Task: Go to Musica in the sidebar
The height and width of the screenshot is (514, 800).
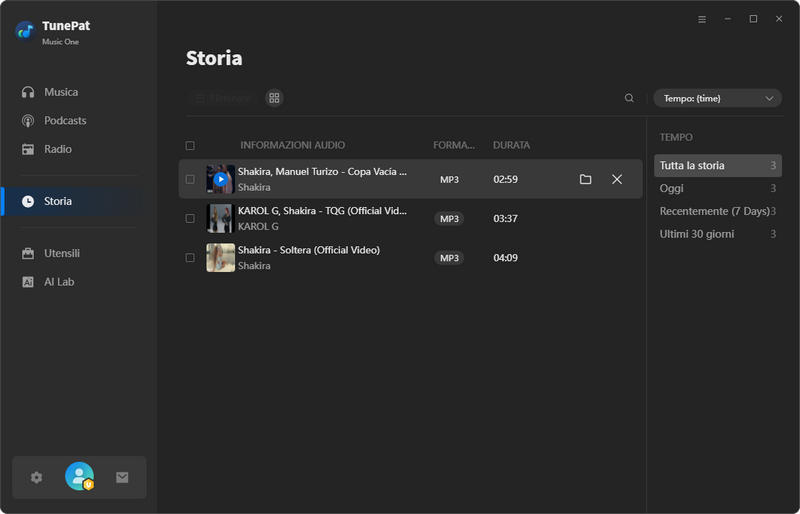Action: [x=61, y=92]
